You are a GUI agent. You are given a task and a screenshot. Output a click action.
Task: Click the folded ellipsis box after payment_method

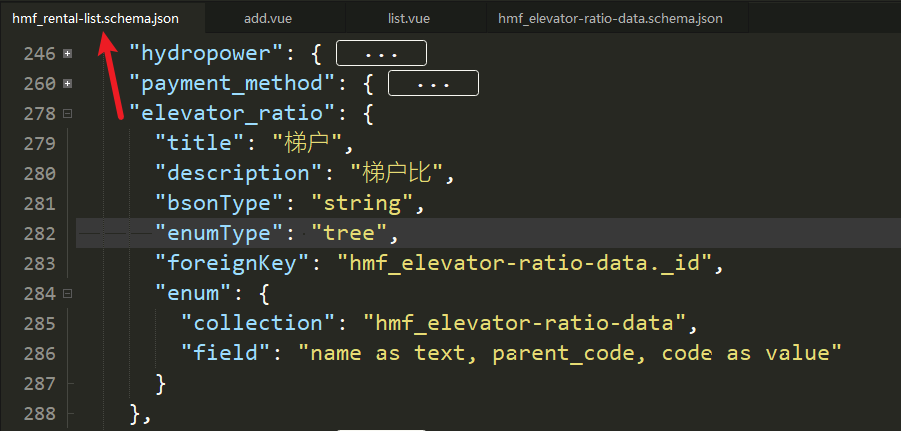pos(433,83)
